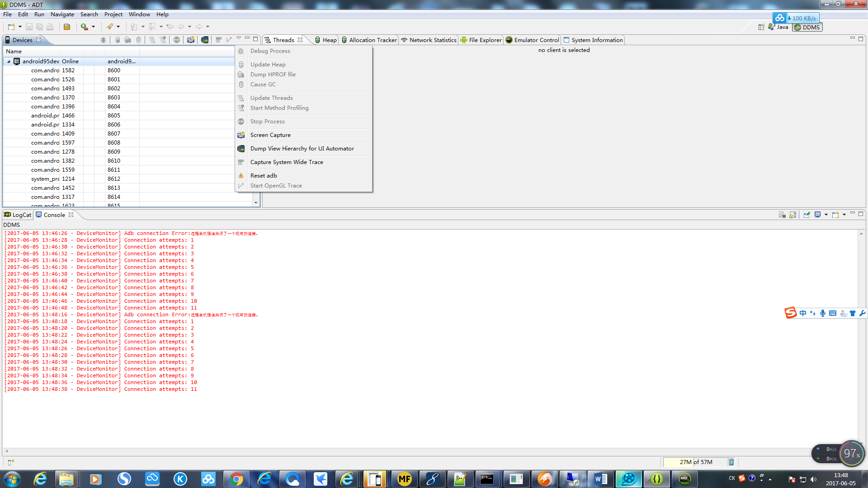This screenshot has height=488, width=868.
Task: Click the Dump HPROF file toolbar icon
Action: pyautogui.click(x=128, y=40)
